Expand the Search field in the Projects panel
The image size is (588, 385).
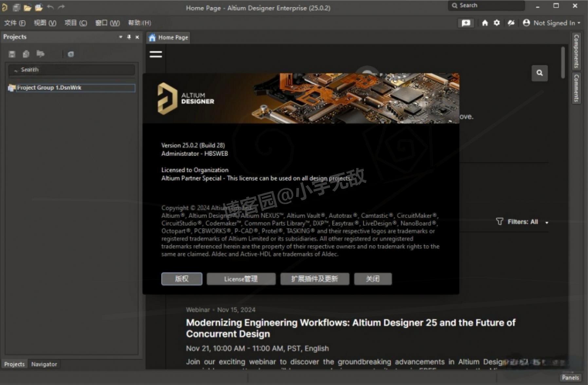click(71, 70)
